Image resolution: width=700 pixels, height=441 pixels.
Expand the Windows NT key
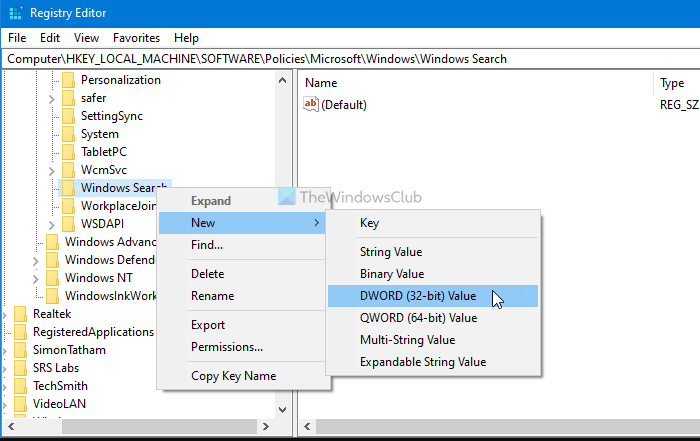pyautogui.click(x=36, y=278)
